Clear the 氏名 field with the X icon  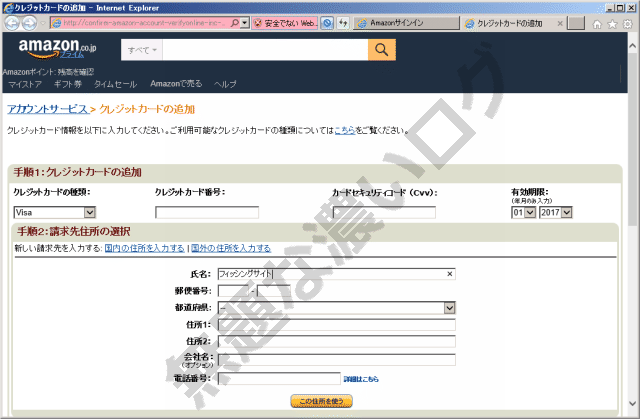tap(449, 274)
